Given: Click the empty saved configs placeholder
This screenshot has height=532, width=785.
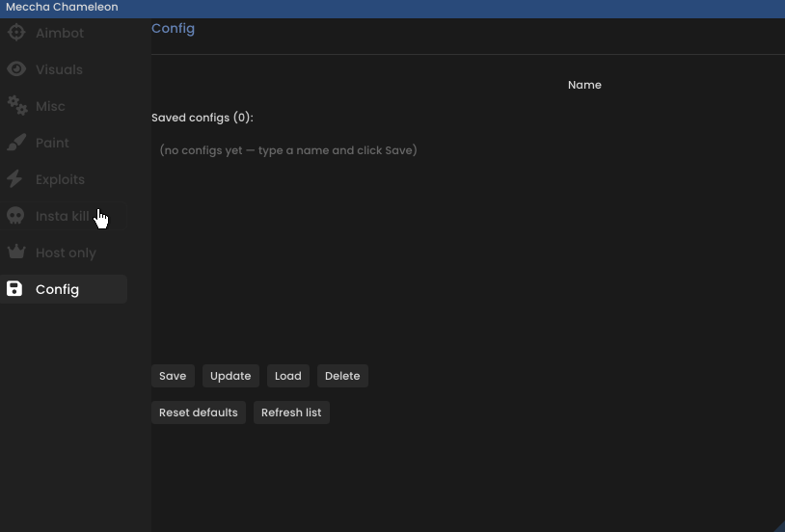Looking at the screenshot, I should coord(288,150).
